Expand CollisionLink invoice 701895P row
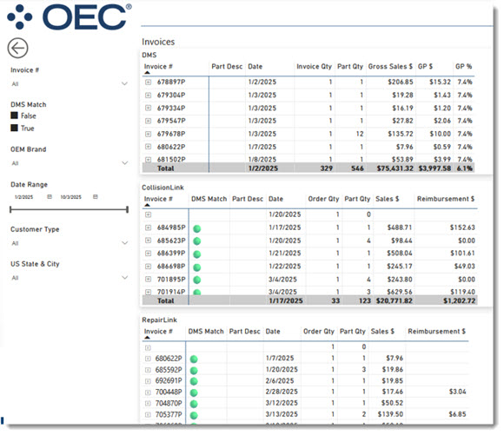 pos(148,280)
